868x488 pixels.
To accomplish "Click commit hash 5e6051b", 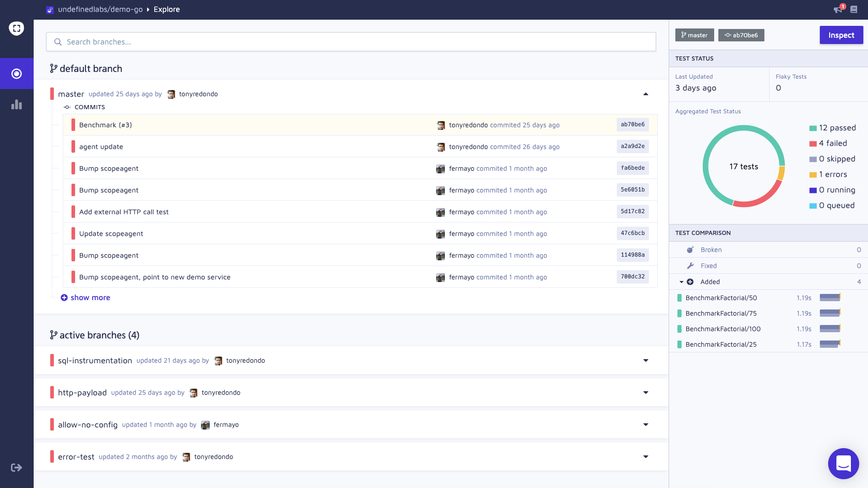I will [x=633, y=190].
